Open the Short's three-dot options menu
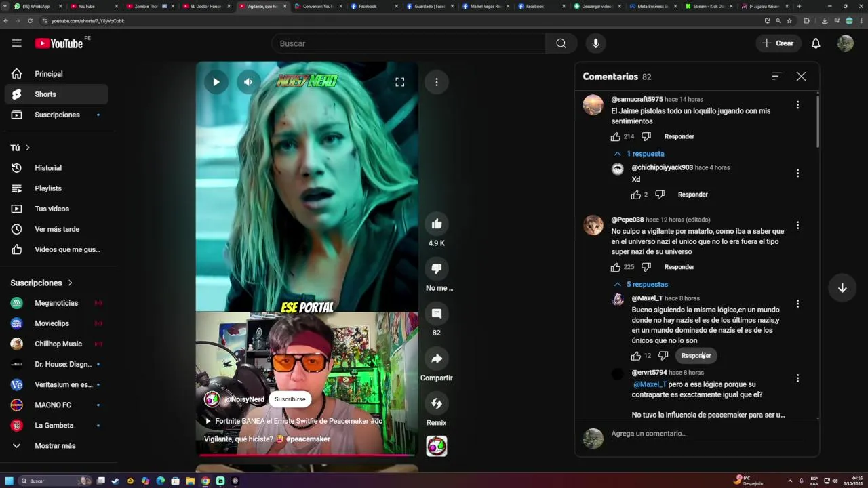This screenshot has height=488, width=868. [x=436, y=82]
